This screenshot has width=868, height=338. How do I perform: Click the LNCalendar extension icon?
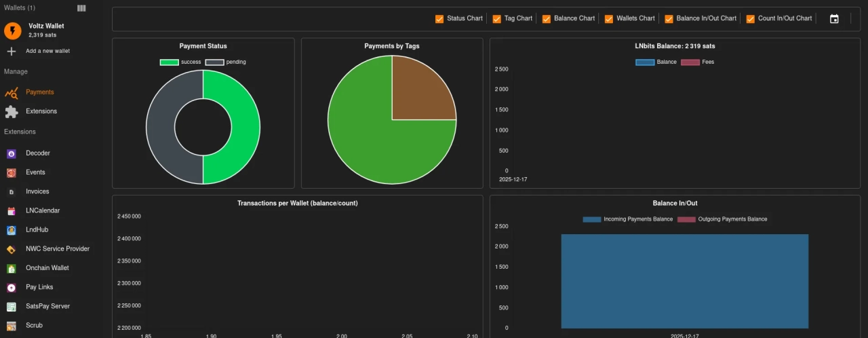coord(12,211)
